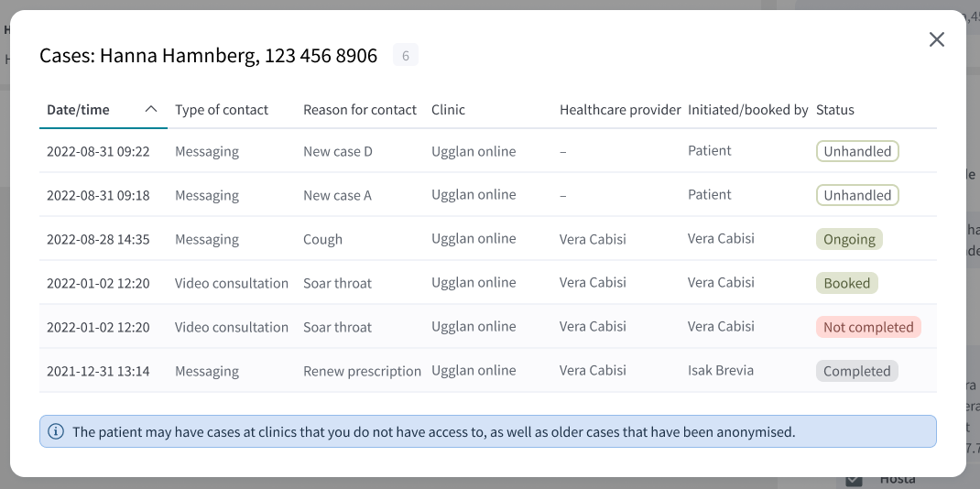Viewport: 980px width, 489px height.
Task: Close the Cases dialog with X icon
Action: tap(936, 39)
